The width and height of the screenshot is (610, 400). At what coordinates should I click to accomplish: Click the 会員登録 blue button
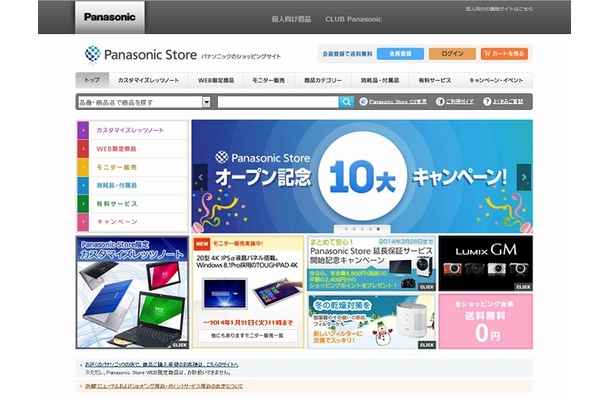tap(400, 54)
